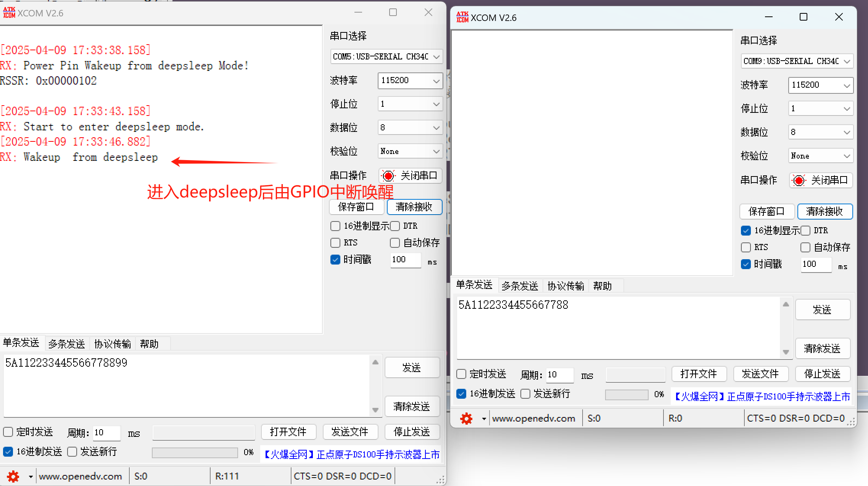The width and height of the screenshot is (868, 486).
Task: Uncheck 时间戳 checkbox in left window
Action: [x=335, y=260]
